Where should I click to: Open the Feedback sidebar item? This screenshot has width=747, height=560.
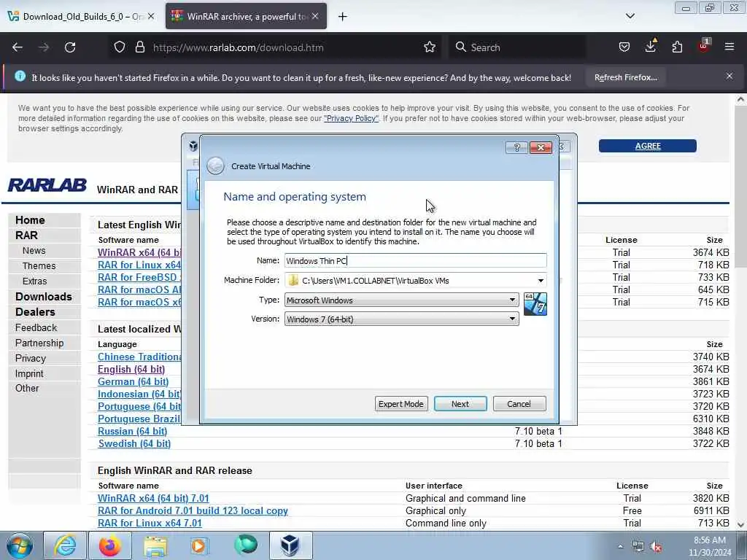click(36, 327)
